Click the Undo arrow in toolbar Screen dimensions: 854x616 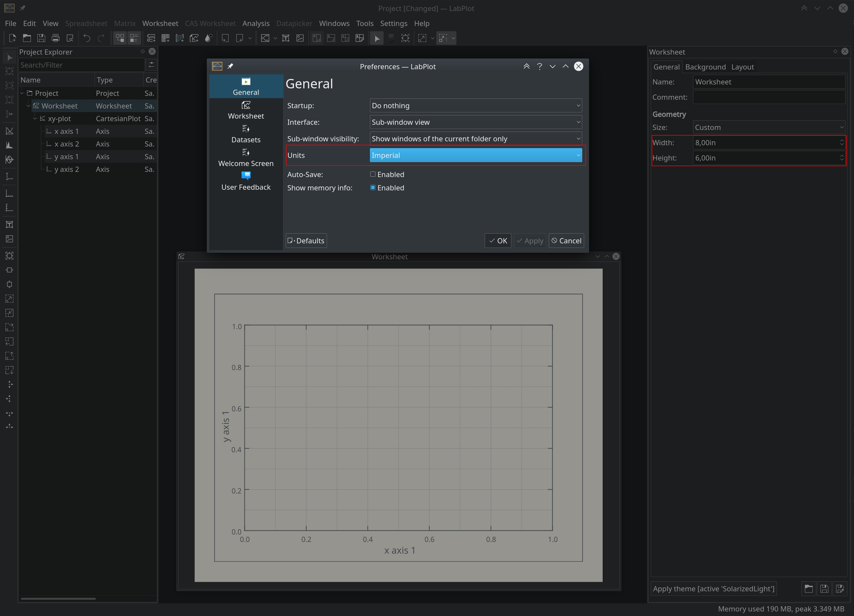coord(86,38)
